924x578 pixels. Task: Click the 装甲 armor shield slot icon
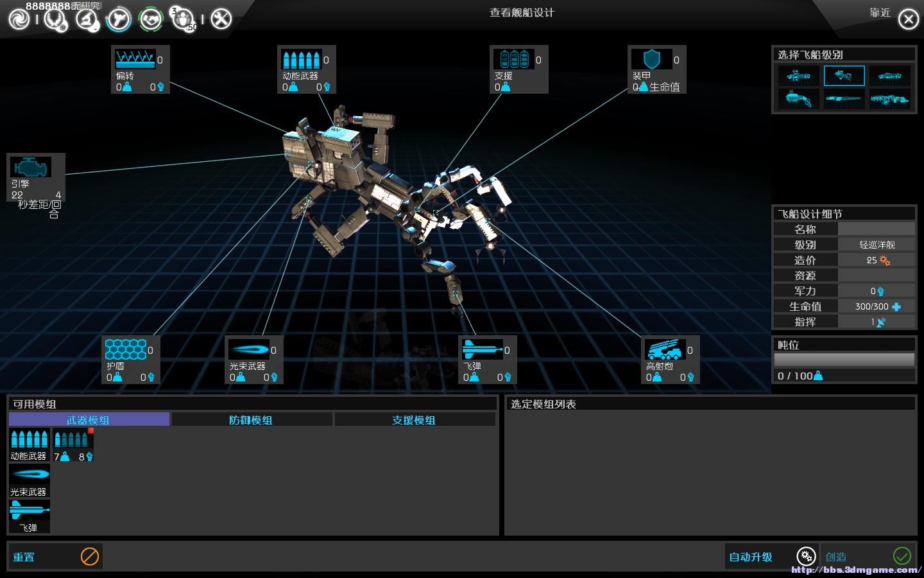(651, 59)
